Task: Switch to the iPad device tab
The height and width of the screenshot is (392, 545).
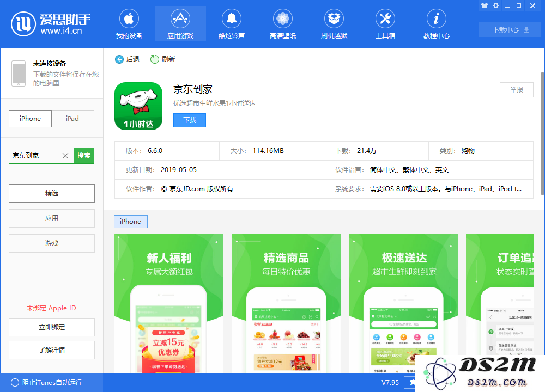Action: tap(72, 119)
